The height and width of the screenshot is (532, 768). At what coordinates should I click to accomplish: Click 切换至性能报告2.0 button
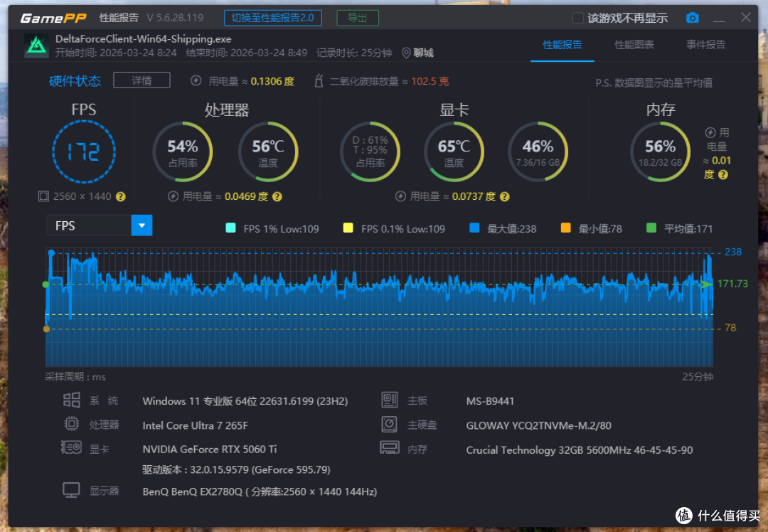pos(273,18)
